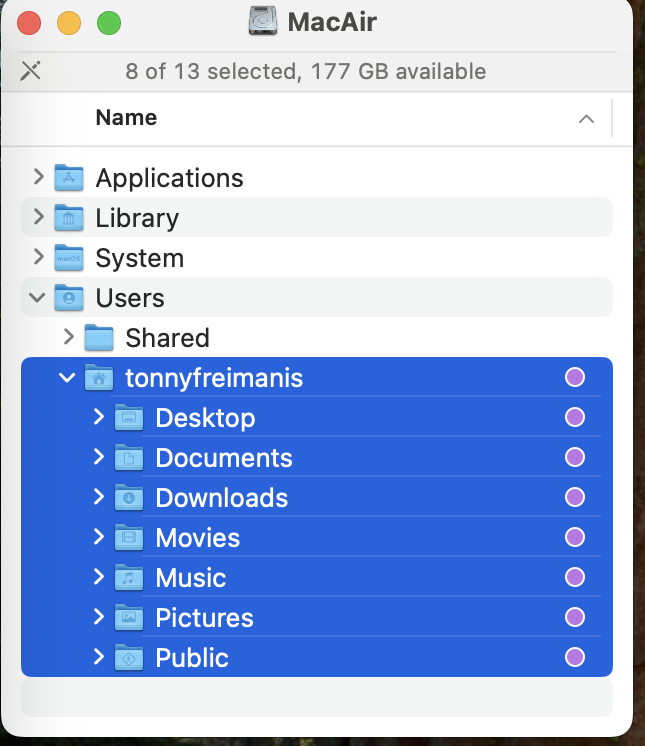Screen dimensions: 645x746
Task: Select the Movies folder row
Action: [317, 538]
